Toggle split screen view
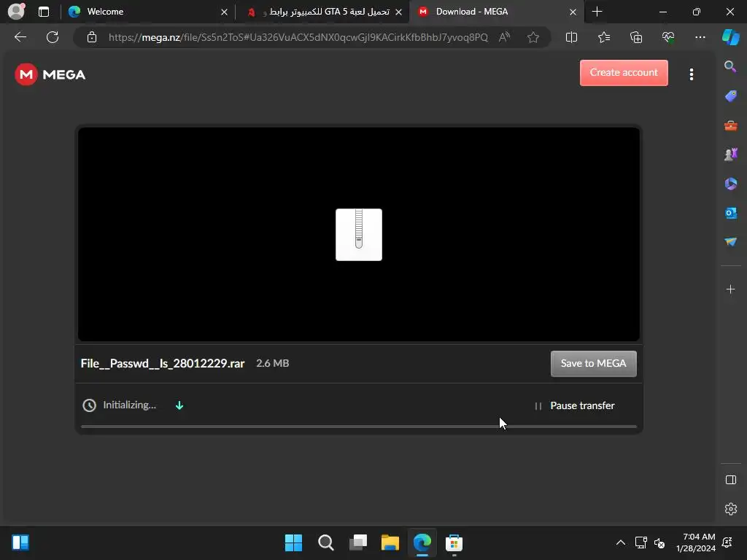The image size is (747, 560). (x=571, y=37)
